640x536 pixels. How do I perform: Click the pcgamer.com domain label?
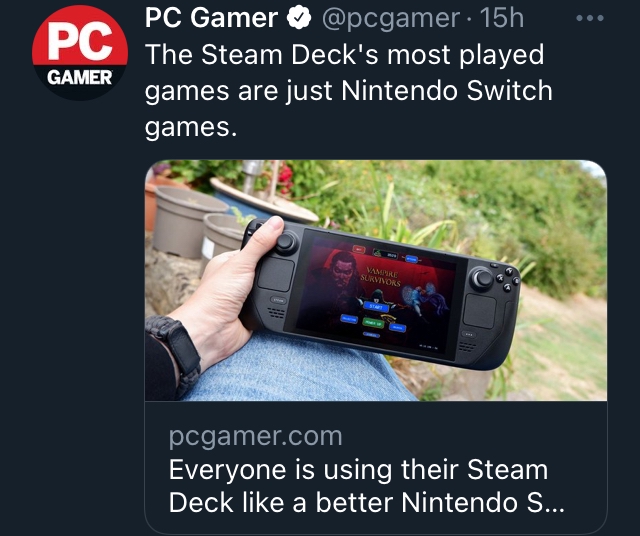point(256,437)
